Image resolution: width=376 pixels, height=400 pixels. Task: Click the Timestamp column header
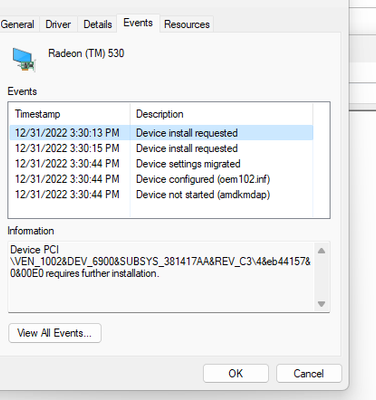click(70, 114)
